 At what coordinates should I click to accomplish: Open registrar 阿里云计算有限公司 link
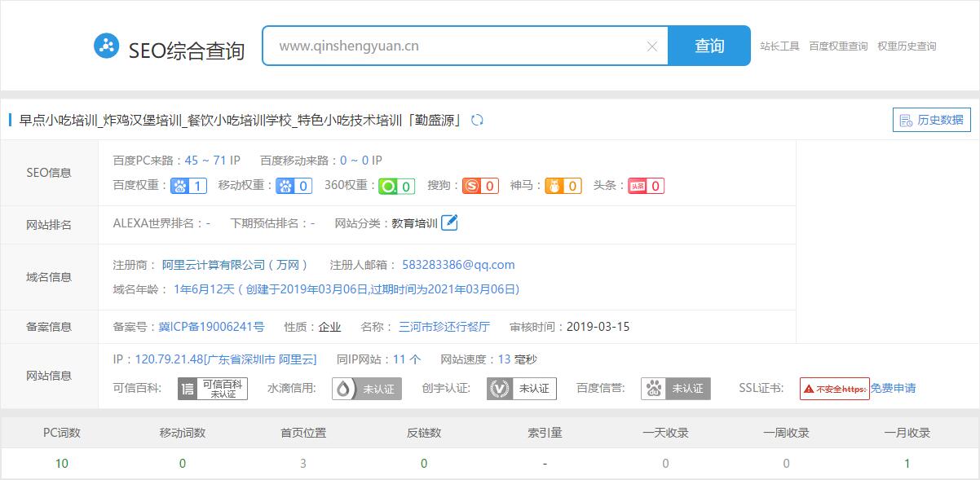(x=235, y=265)
